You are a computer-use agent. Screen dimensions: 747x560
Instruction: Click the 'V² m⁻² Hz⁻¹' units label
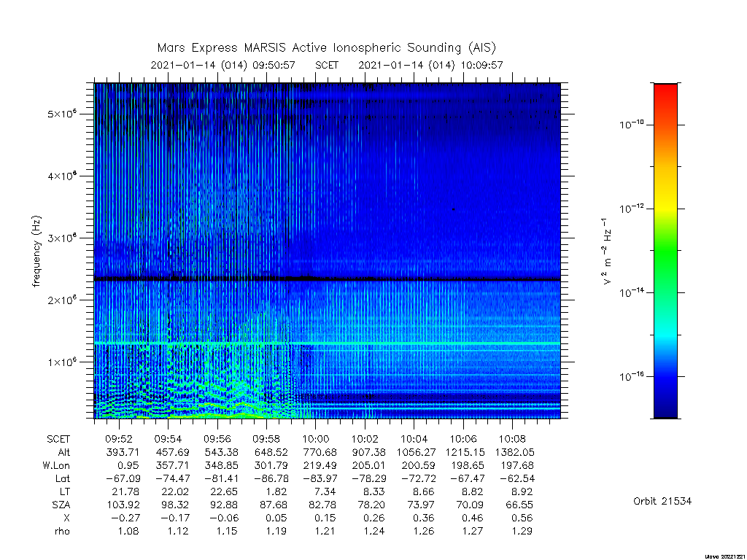point(606,252)
